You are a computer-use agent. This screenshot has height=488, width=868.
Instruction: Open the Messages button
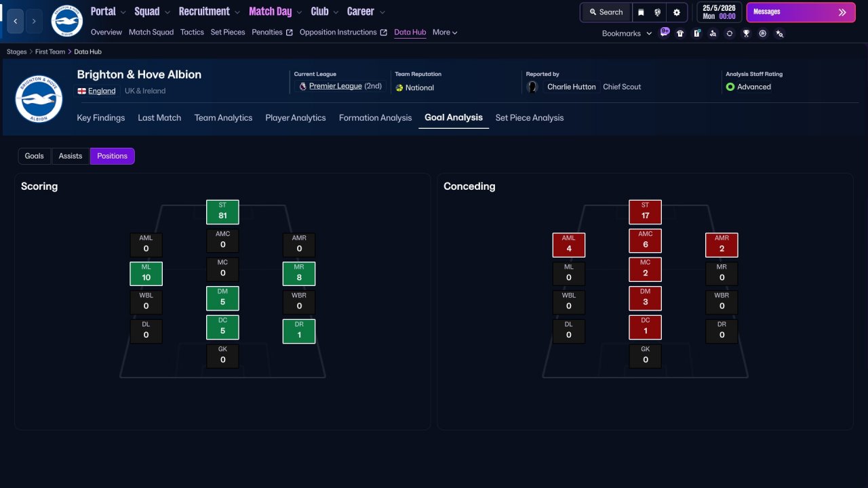coord(801,12)
